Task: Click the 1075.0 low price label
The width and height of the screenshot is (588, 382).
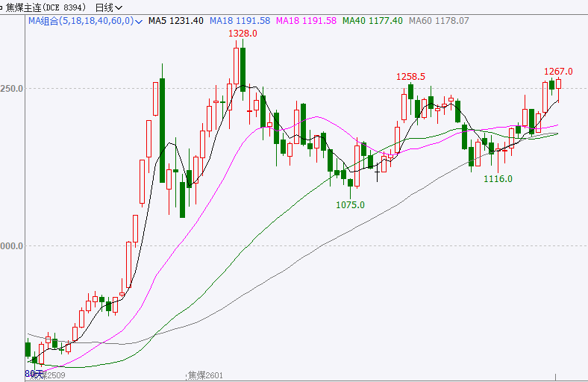Action: 350,204
